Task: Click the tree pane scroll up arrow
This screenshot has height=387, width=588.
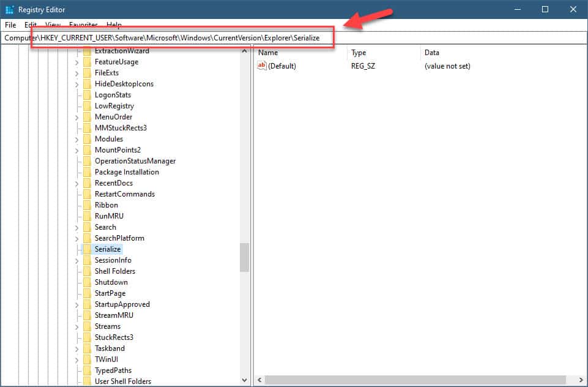Action: [245, 51]
